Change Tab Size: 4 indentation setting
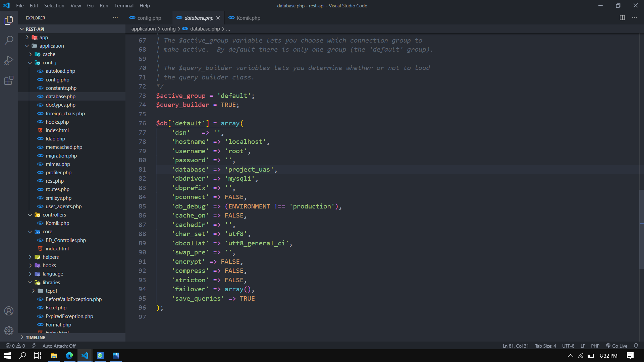The width and height of the screenshot is (644, 362). (545, 346)
